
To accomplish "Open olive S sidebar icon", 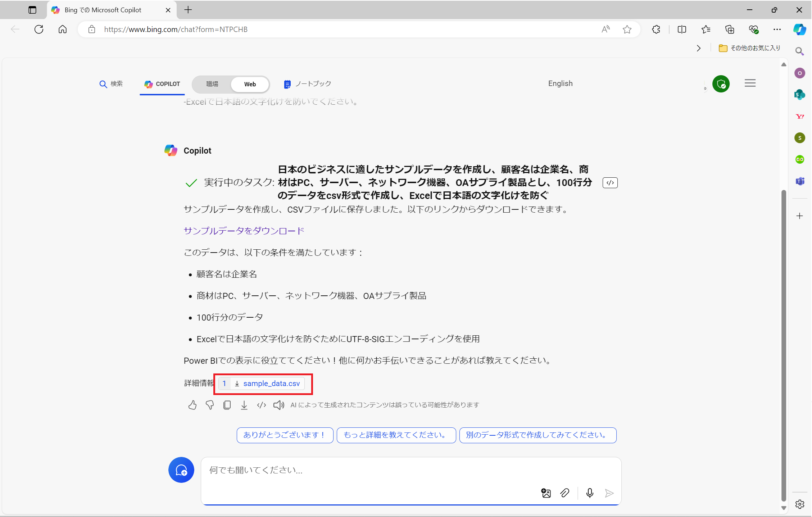I will (800, 138).
